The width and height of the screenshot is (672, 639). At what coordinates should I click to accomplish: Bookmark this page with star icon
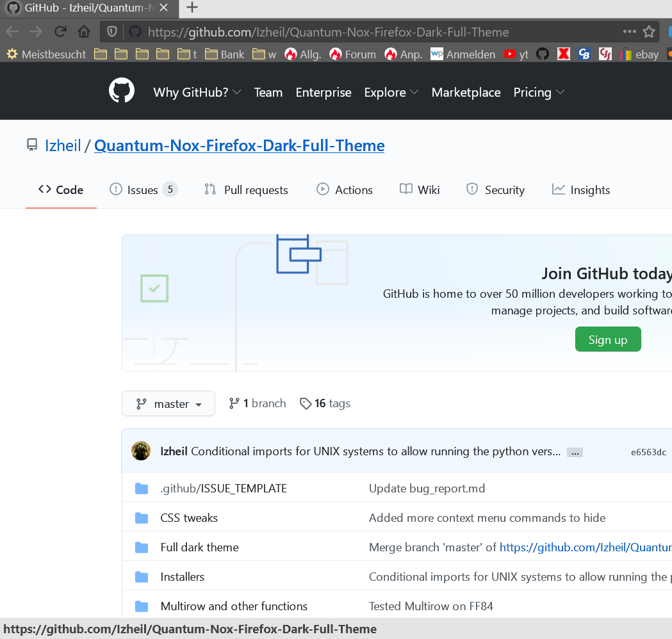coord(650,31)
